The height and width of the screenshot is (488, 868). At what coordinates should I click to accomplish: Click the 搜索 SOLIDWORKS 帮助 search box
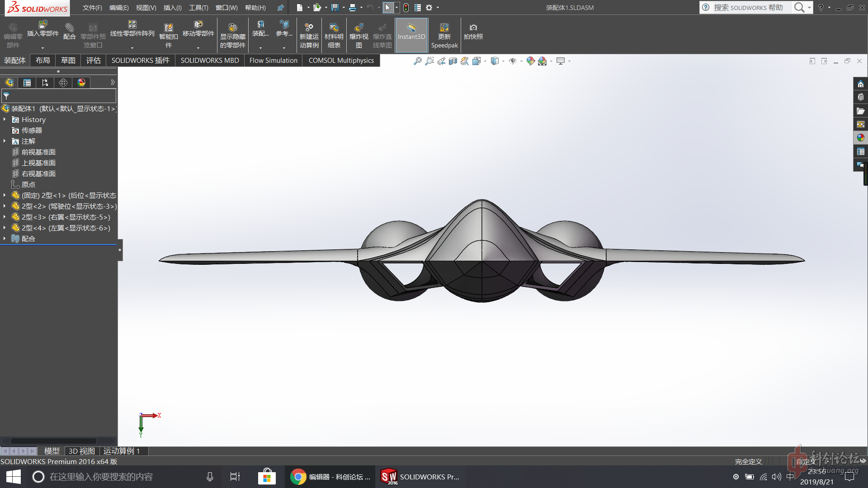(x=748, y=8)
